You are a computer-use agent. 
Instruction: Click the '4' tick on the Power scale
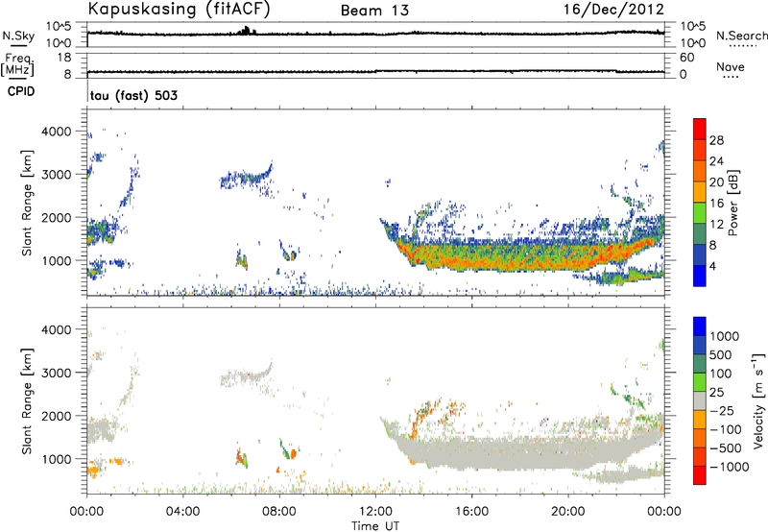click(x=712, y=266)
